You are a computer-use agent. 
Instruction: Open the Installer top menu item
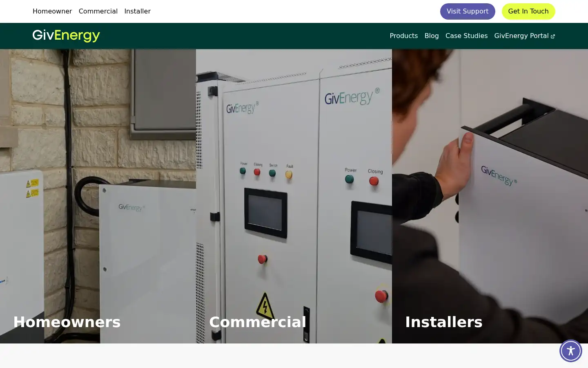coord(137,11)
